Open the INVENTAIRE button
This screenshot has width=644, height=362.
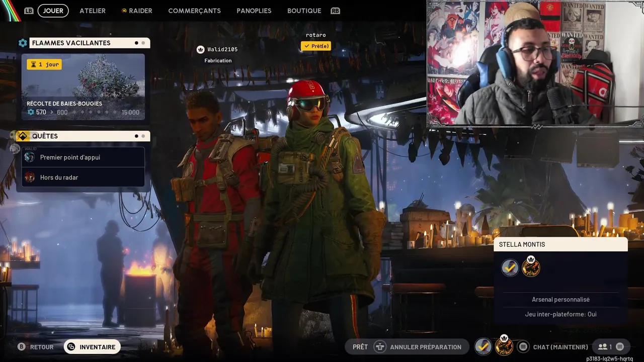92,347
